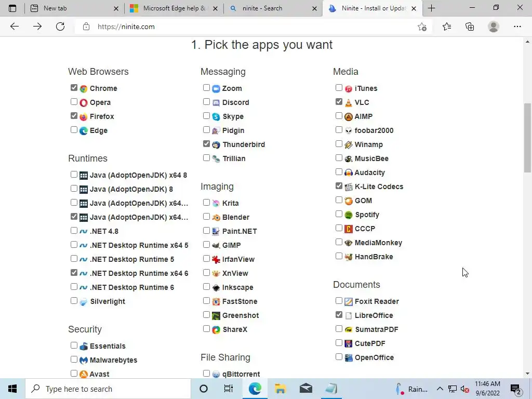Click the Skype icon
The width and height of the screenshot is (532, 399).
point(216,117)
